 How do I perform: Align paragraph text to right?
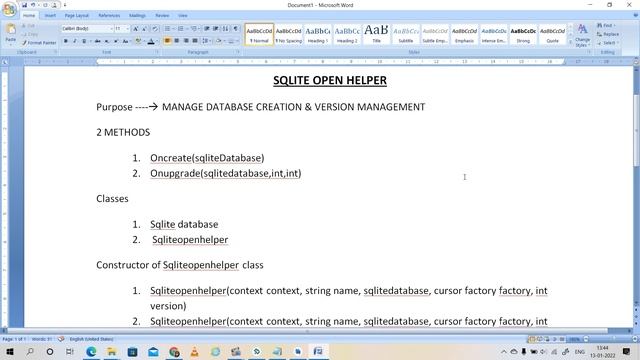pyautogui.click(x=186, y=41)
